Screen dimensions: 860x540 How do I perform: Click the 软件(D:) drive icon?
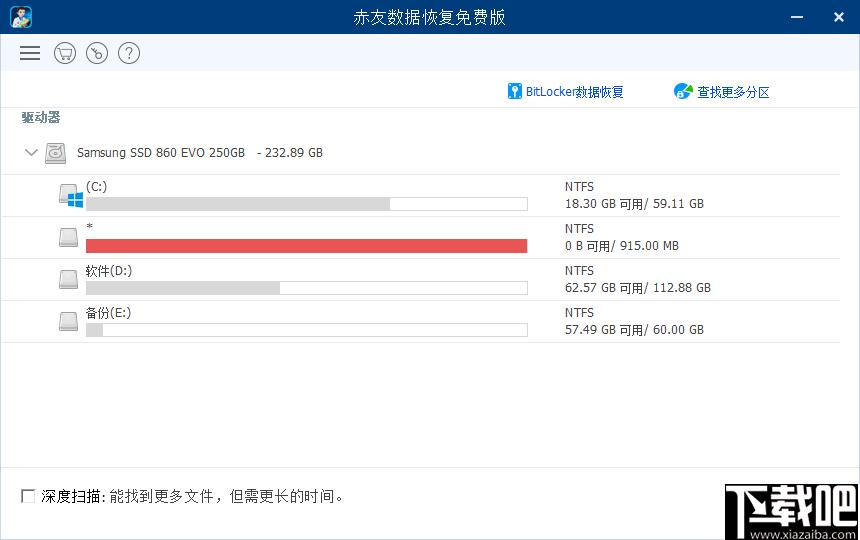pos(69,279)
